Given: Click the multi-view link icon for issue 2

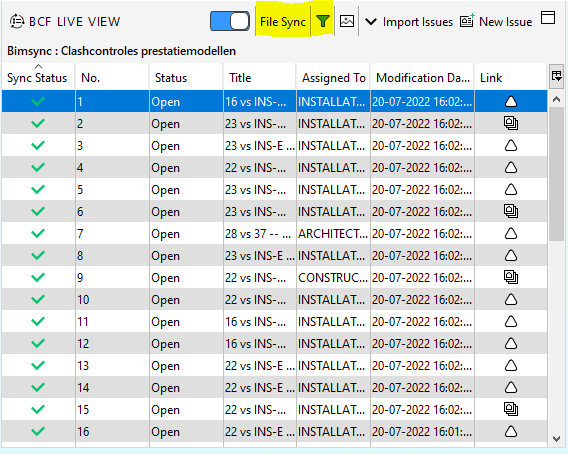Looking at the screenshot, I should click(x=511, y=124).
